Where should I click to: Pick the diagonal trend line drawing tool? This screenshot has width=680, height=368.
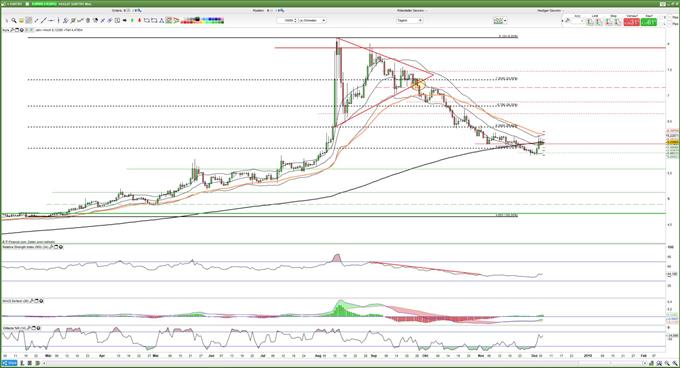pos(44,20)
